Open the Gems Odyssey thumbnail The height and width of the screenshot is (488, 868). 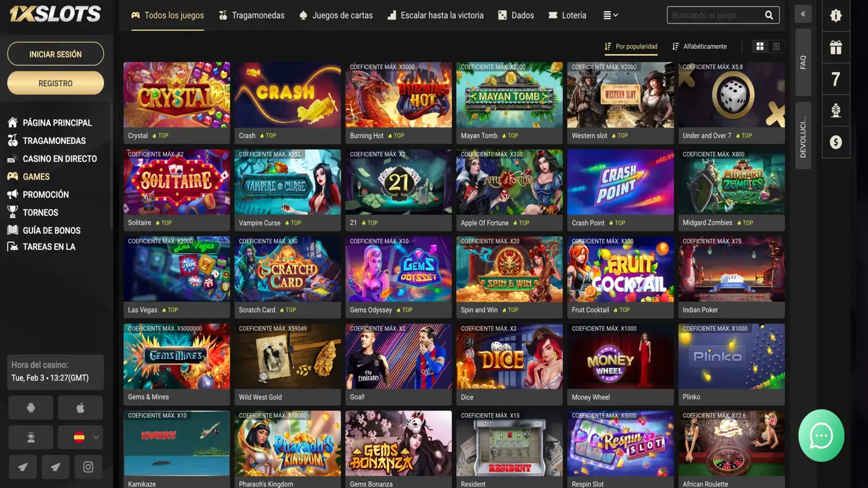pyautogui.click(x=399, y=269)
